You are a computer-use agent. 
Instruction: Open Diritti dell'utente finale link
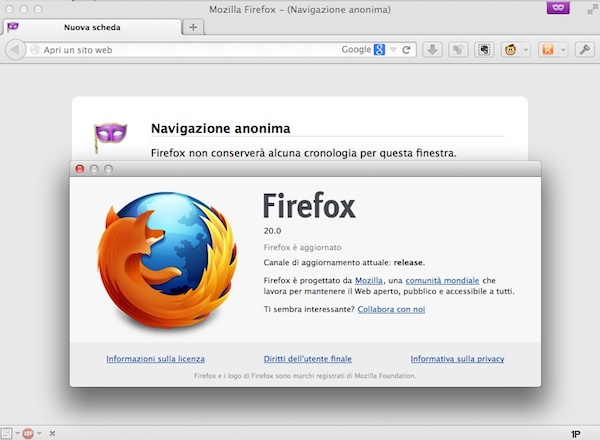click(307, 359)
